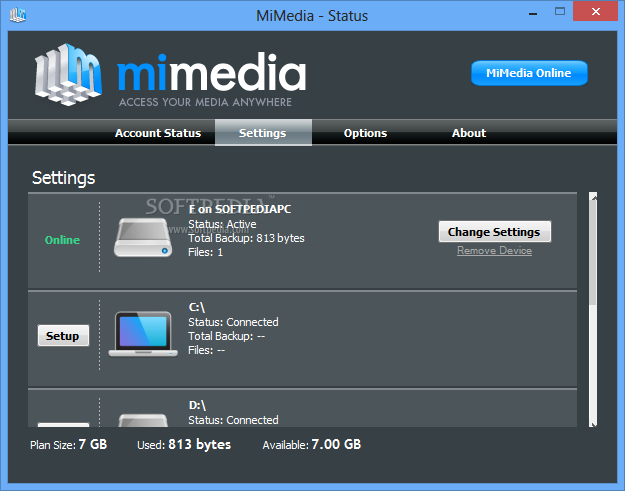Click the Remove Device link
625x491 pixels.
click(x=494, y=251)
